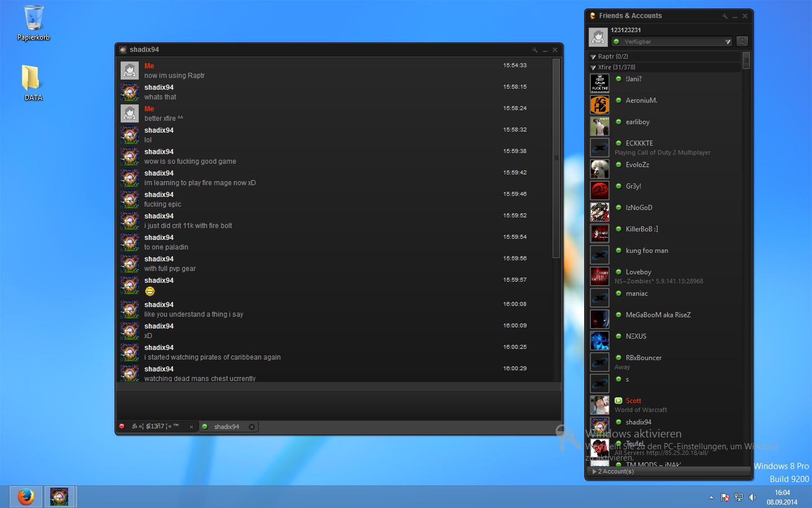Click NEXUS blue avatar

click(x=599, y=340)
